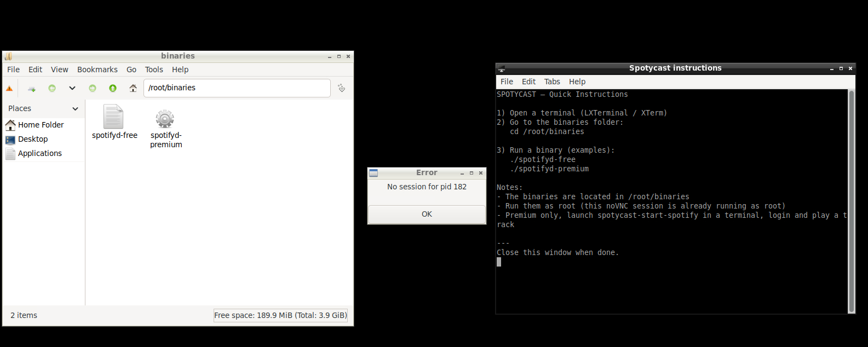Go to the parent folder with the up arrow
The image size is (868, 347).
point(113,88)
